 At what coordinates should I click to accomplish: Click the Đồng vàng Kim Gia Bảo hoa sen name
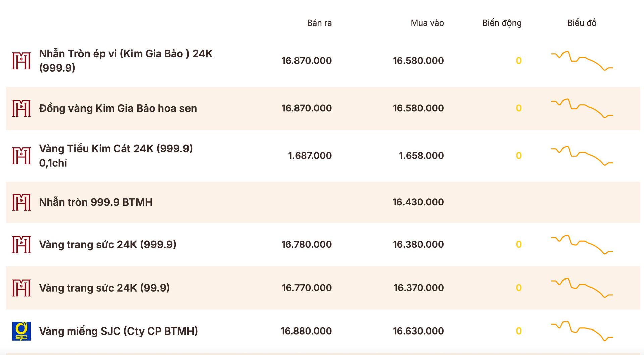click(118, 108)
